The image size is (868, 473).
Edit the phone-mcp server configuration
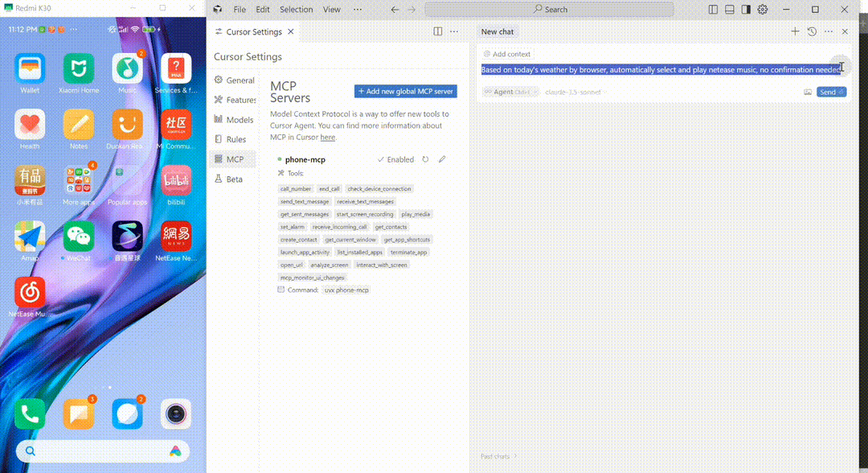pos(442,159)
